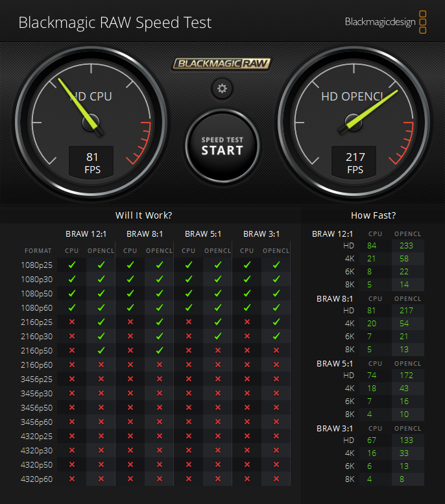Click the 4320p25 BRAW 3:1 CPU red cross
The image size is (445, 504).
click(247, 436)
